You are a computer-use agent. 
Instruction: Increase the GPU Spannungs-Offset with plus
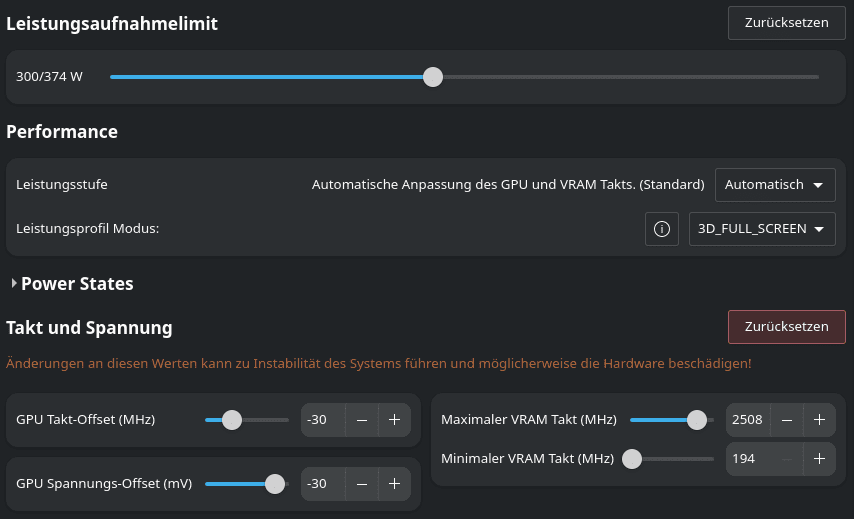(394, 484)
